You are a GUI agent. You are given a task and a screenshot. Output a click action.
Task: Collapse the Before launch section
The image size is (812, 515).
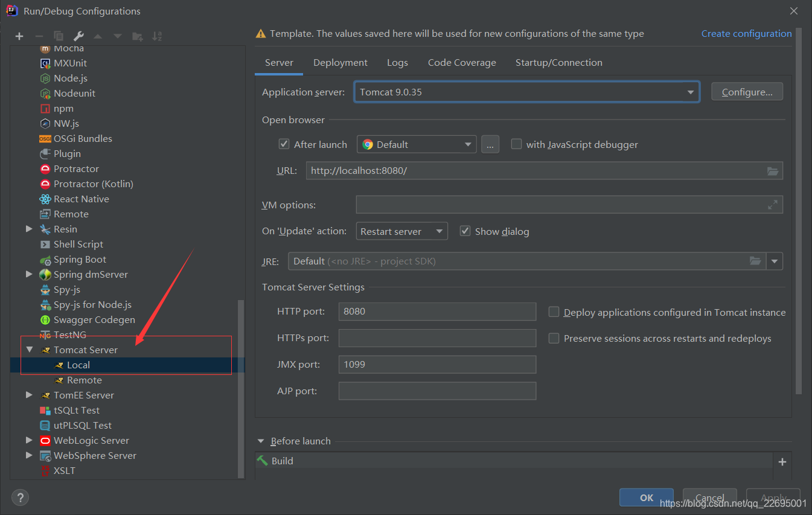tap(261, 441)
